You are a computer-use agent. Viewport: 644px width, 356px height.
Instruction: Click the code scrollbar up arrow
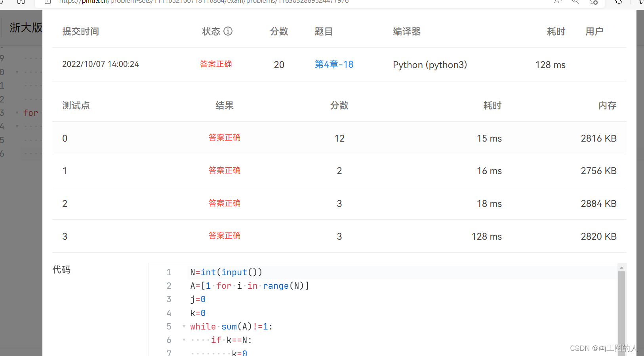pos(621,268)
